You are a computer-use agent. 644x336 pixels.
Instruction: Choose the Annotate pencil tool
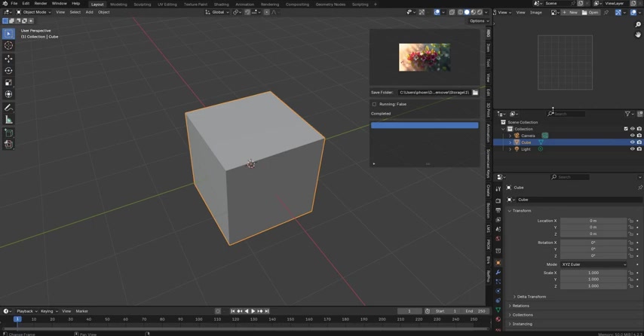point(8,108)
